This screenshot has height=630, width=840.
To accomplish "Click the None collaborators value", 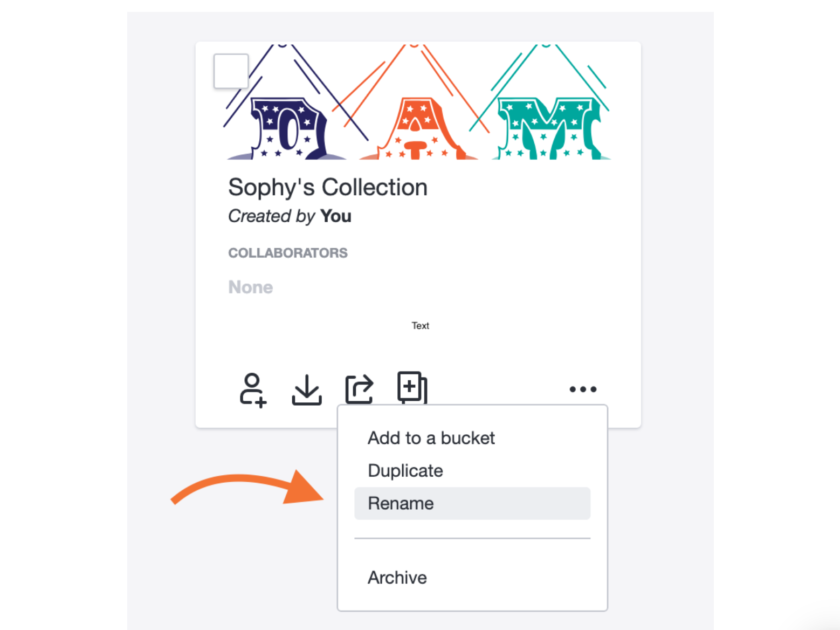I will coord(251,287).
